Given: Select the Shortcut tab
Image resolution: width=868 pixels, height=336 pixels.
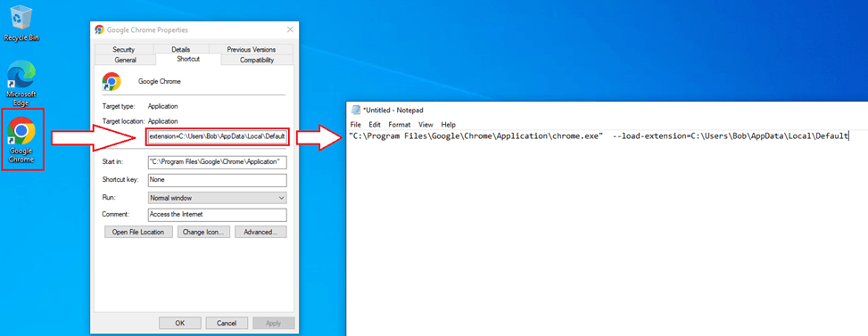Looking at the screenshot, I should click(188, 59).
